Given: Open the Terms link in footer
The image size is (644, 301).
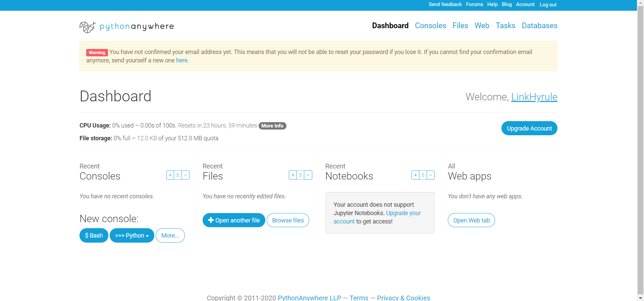Looking at the screenshot, I should 359,298.
